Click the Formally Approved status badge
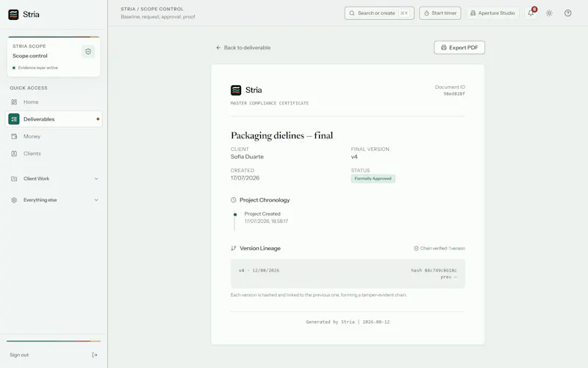Screen dimensions: 588x368 pos(373,179)
